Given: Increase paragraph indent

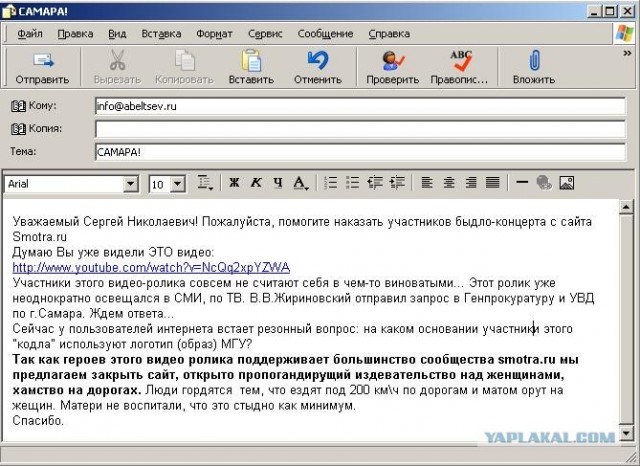Looking at the screenshot, I should pyautogui.click(x=397, y=183).
